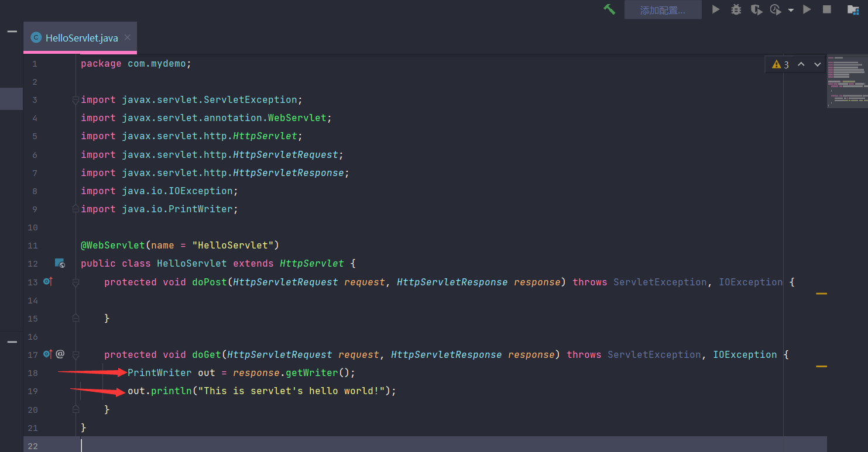Run with the play icon beside 添加配置

(716, 9)
